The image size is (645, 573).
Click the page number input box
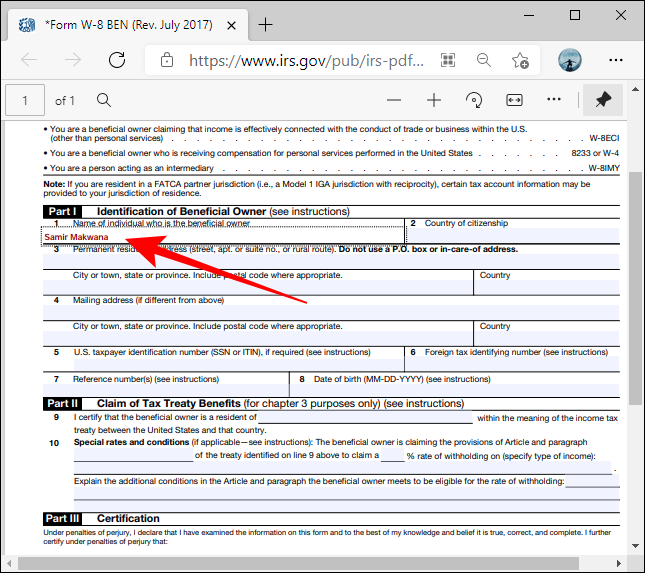26,100
